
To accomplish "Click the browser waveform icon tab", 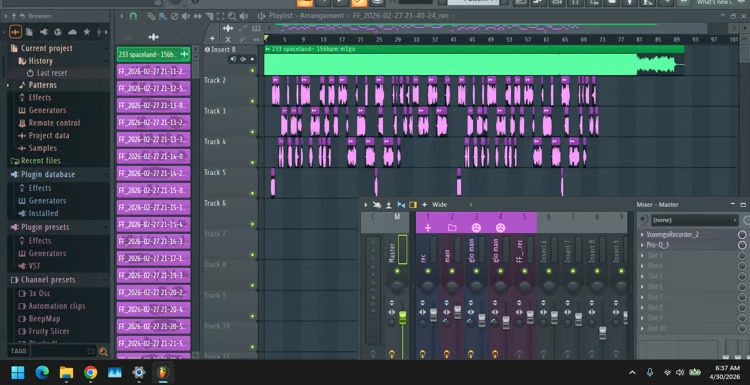I will click(x=15, y=32).
